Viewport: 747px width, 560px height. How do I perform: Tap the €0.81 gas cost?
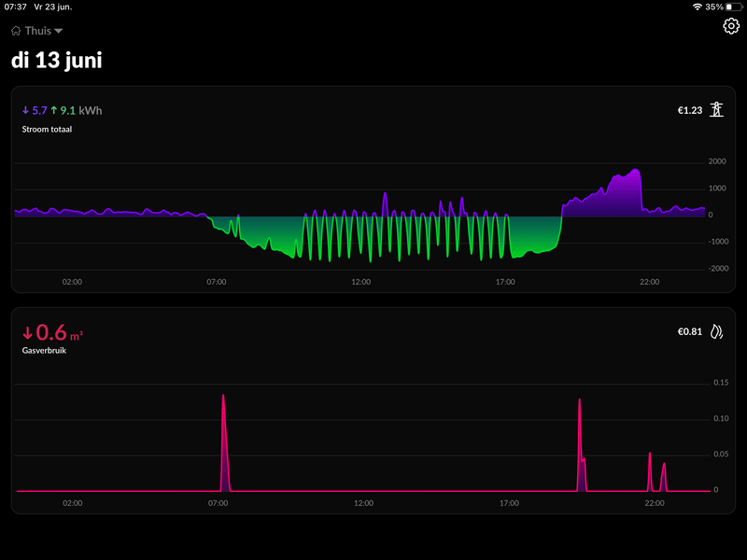[x=690, y=331]
